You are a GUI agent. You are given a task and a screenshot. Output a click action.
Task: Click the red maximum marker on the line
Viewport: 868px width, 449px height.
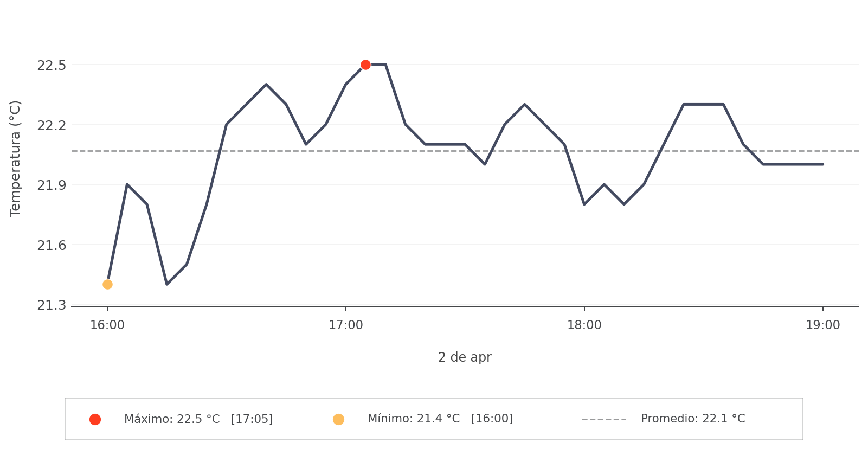pyautogui.click(x=365, y=65)
